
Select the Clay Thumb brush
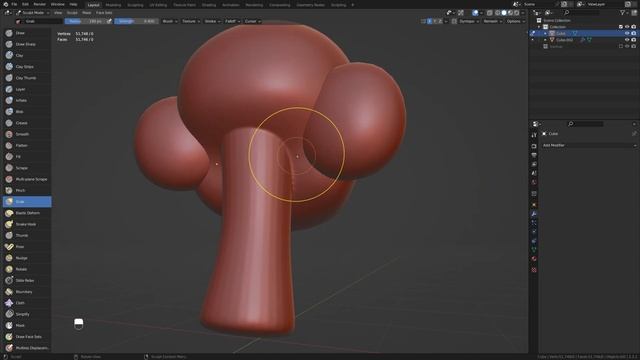click(27, 78)
